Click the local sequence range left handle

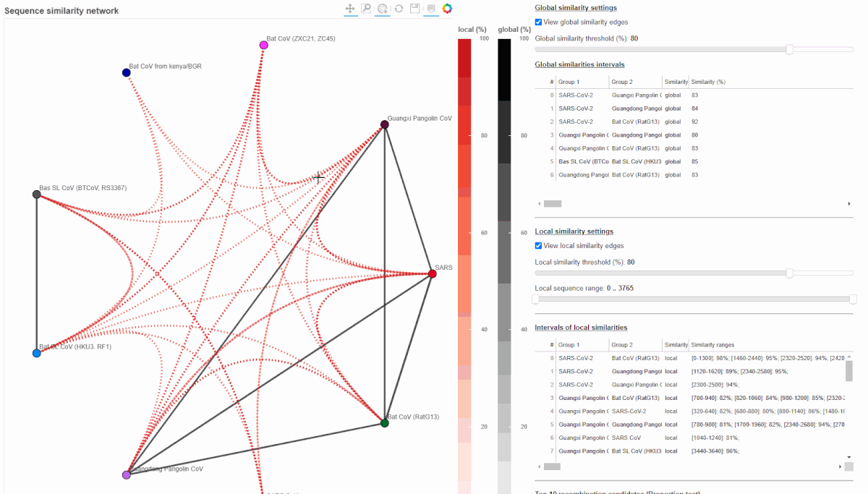[x=536, y=299]
